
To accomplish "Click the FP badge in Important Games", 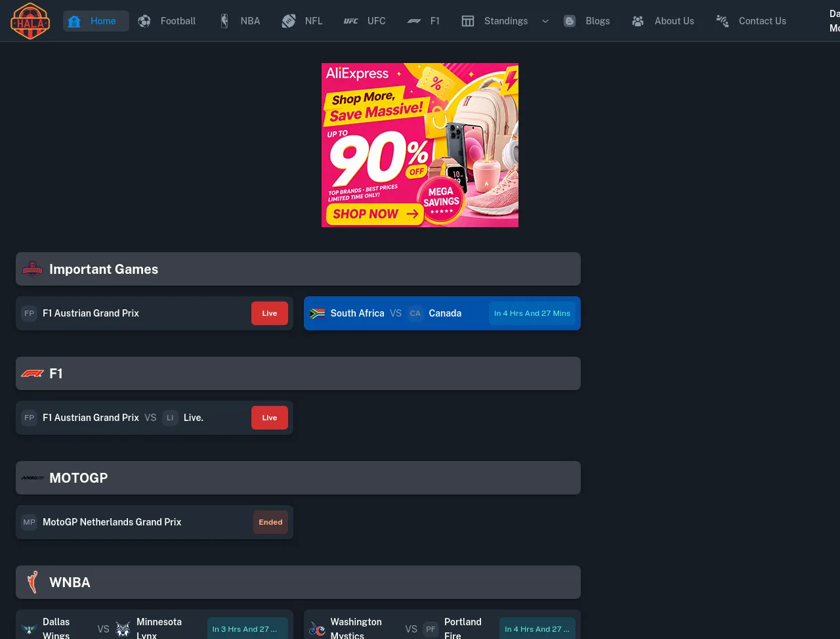I will point(29,313).
